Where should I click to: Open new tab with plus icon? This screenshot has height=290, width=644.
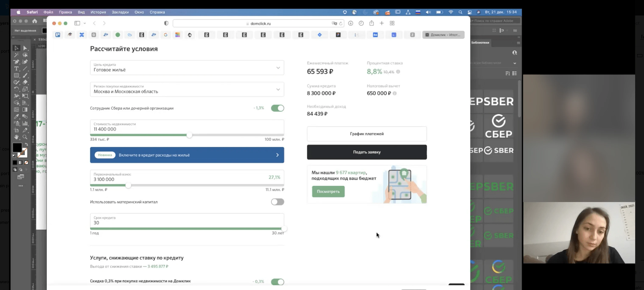381,23
